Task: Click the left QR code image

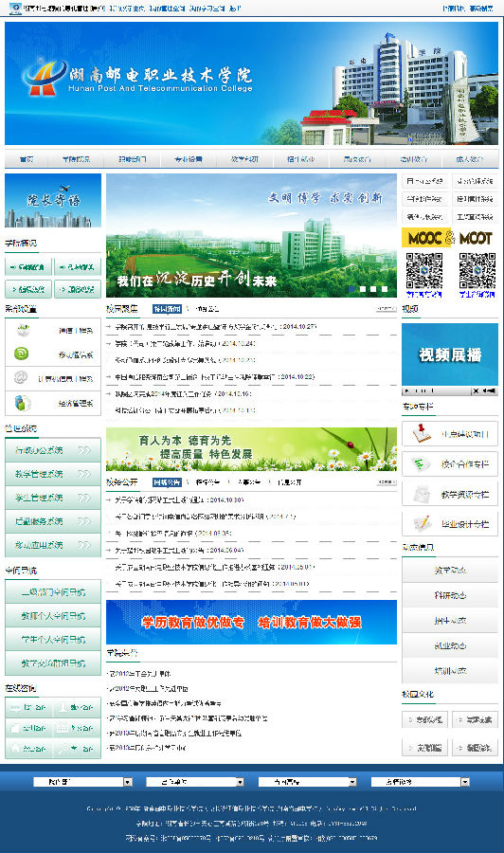Action: tap(424, 270)
